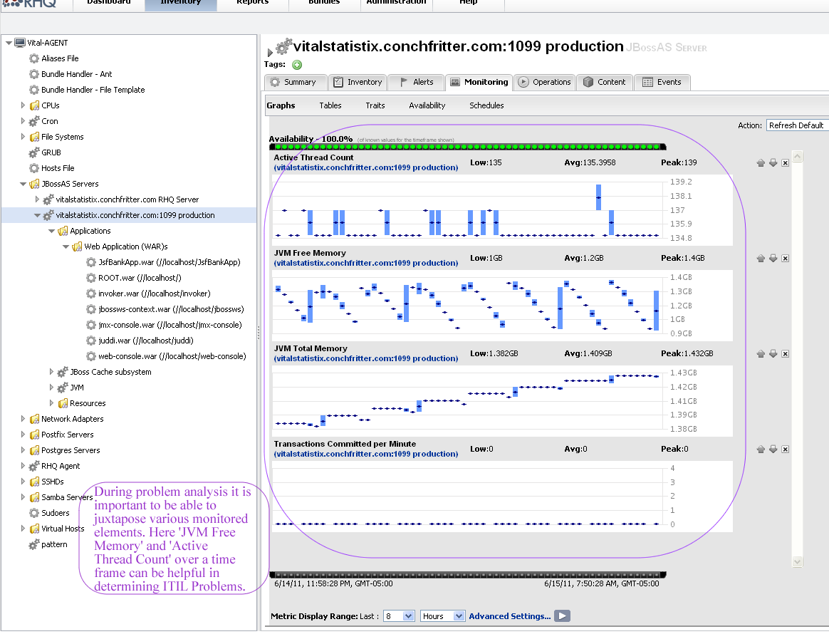Click the server icon beside page title
The width and height of the screenshot is (829, 644).
tap(284, 46)
